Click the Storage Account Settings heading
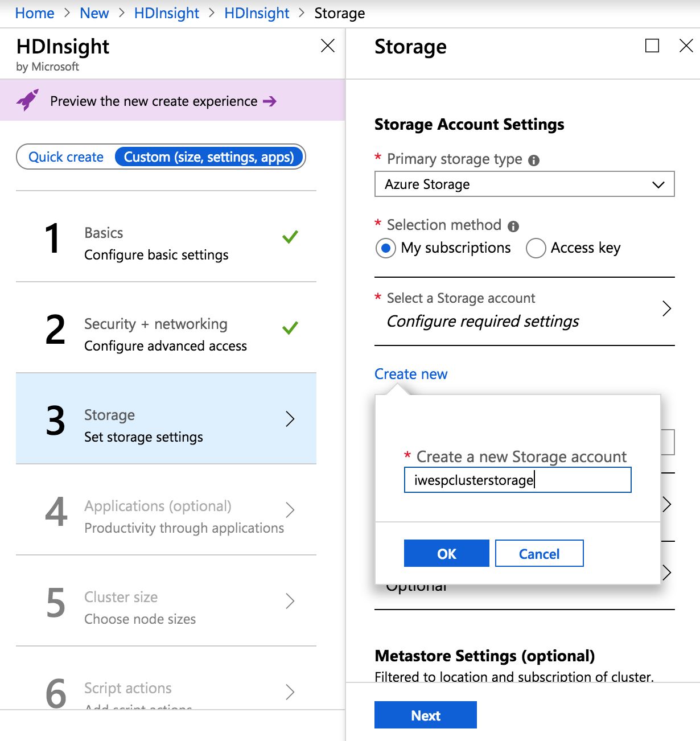Viewport: 700px width, 741px height. point(470,124)
